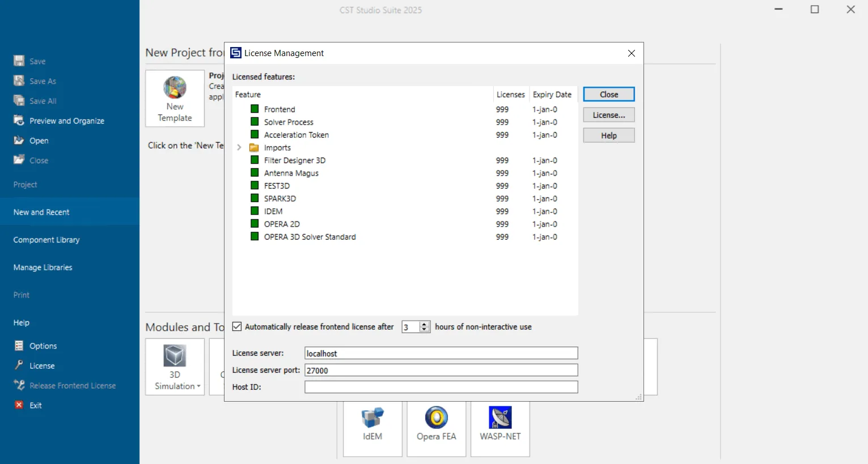Viewport: 868px width, 464px height.
Task: Sort by the Expiry Date column header
Action: (x=552, y=95)
